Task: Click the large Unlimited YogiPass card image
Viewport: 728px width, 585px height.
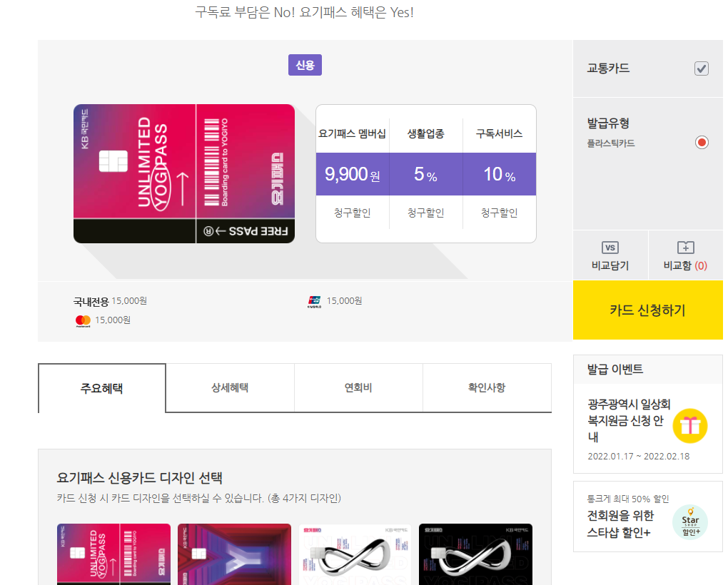Action: coord(184,173)
